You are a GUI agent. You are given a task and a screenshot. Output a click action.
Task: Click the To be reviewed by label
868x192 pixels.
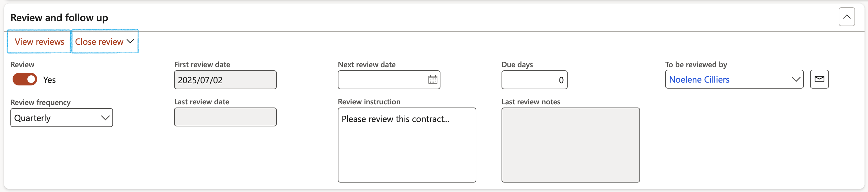(x=696, y=64)
